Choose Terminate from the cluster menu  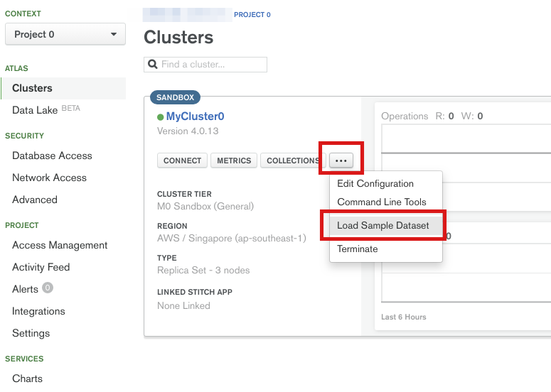coord(358,249)
